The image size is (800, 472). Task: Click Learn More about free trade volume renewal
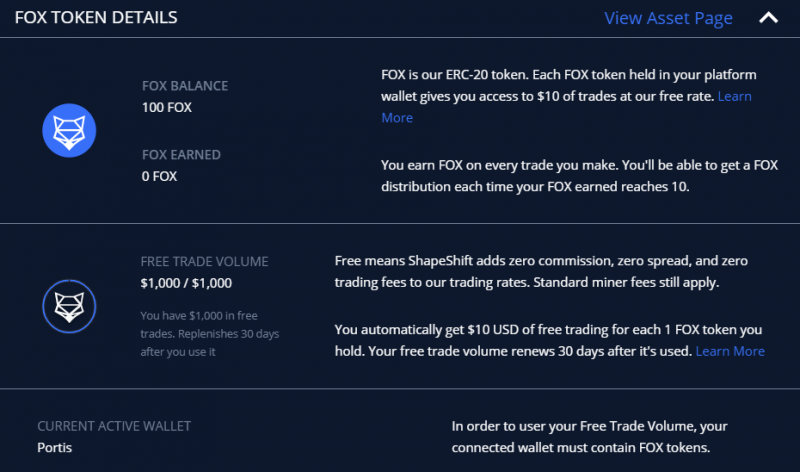730,351
